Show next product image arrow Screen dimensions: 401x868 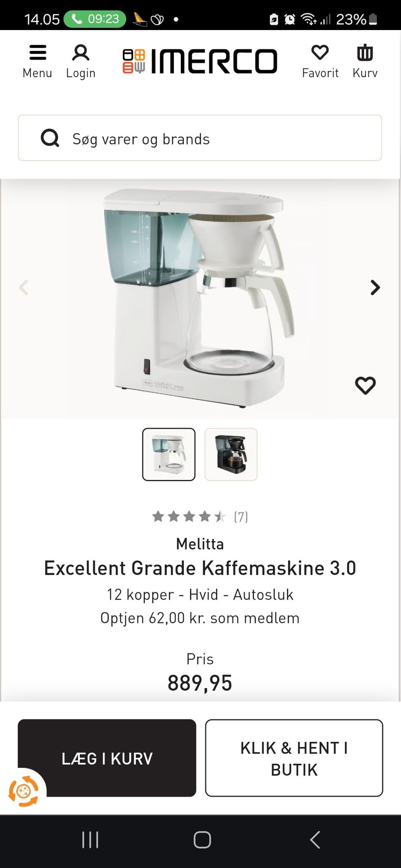375,288
